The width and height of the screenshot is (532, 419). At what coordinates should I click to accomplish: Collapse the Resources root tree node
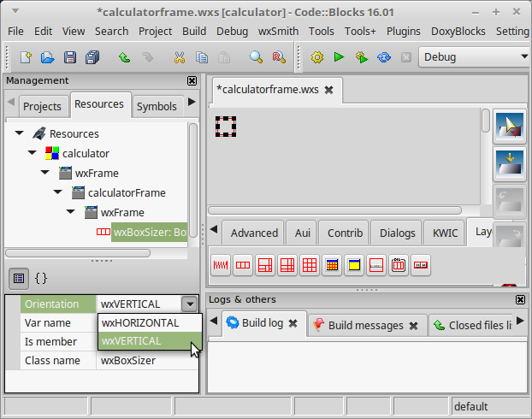click(20, 133)
